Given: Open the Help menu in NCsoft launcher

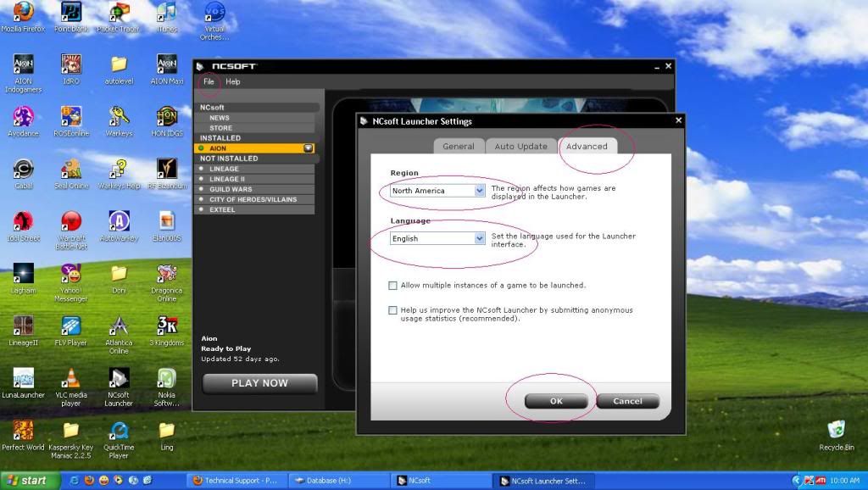Looking at the screenshot, I should pyautogui.click(x=232, y=81).
